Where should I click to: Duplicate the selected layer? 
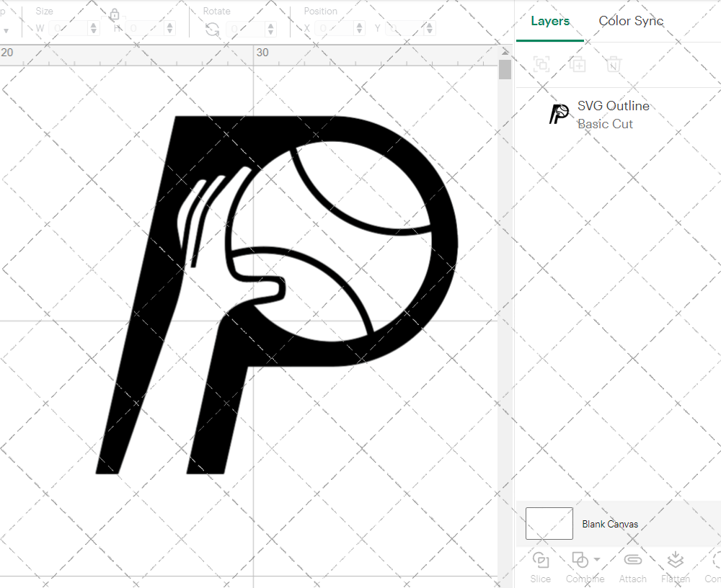[x=578, y=64]
